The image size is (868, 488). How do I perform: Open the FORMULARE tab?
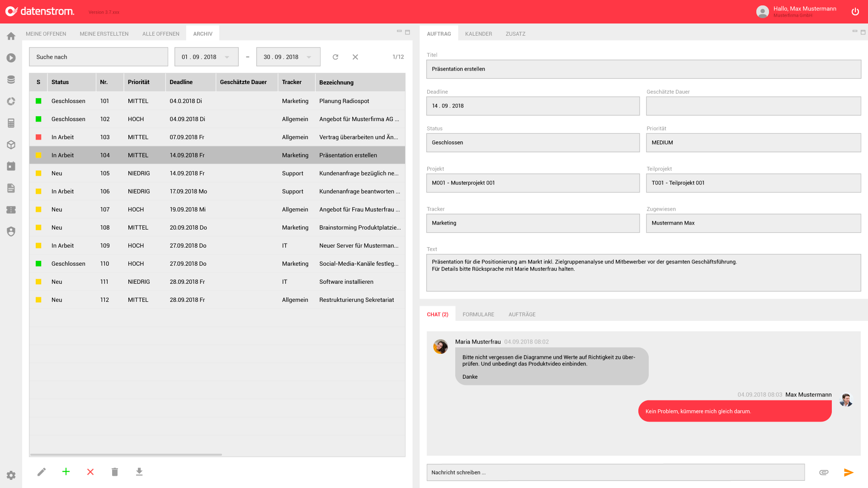[478, 314]
